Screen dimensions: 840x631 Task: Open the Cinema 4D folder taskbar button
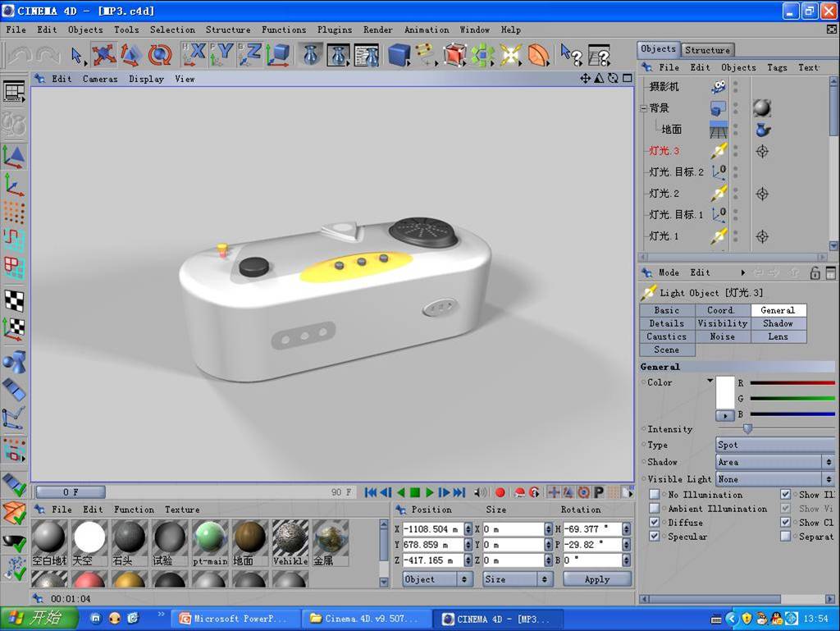point(366,619)
